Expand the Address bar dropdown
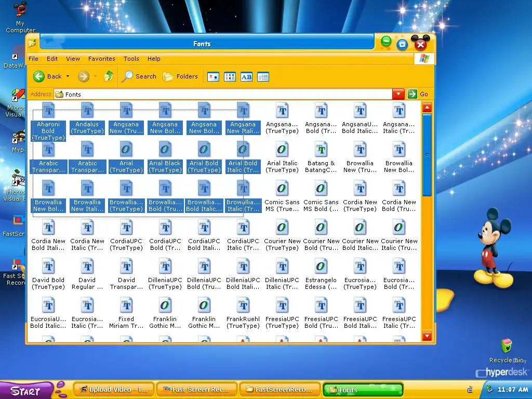 (398, 94)
